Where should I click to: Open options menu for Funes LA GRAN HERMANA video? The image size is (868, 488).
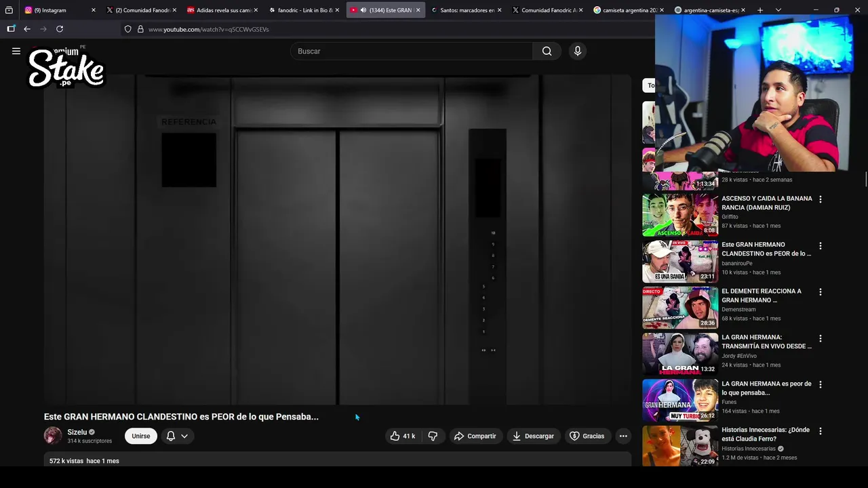(x=821, y=384)
